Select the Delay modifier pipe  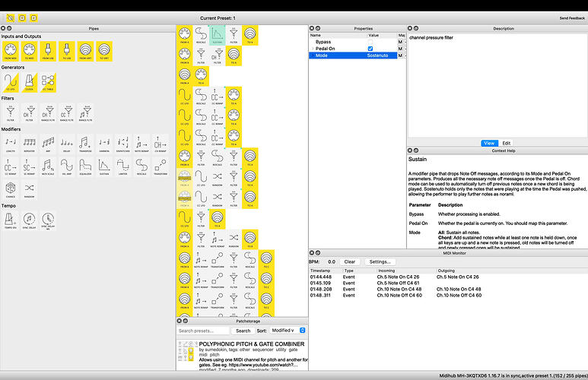(x=67, y=144)
